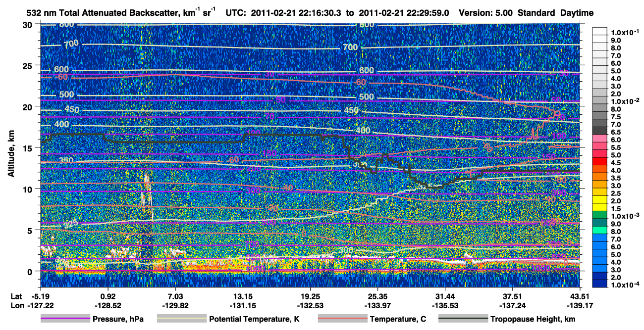The height and width of the screenshot is (330, 644).
Task: Click the Tropopause Height, km legend line sample
Action: click(463, 319)
